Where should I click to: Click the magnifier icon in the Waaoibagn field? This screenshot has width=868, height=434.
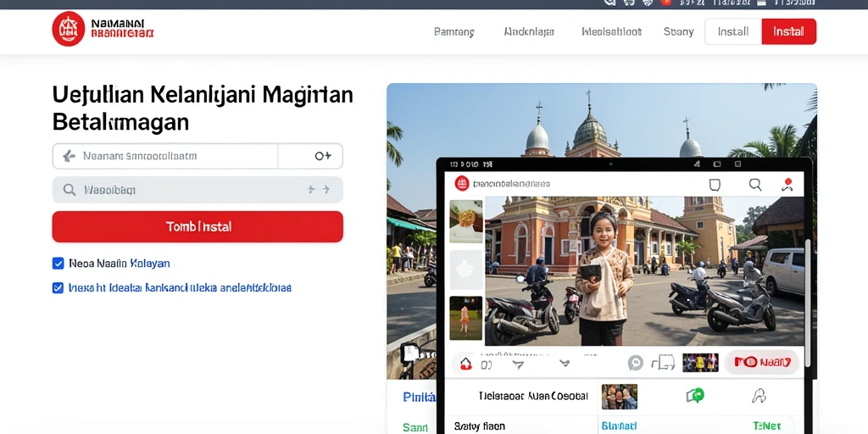(x=70, y=190)
